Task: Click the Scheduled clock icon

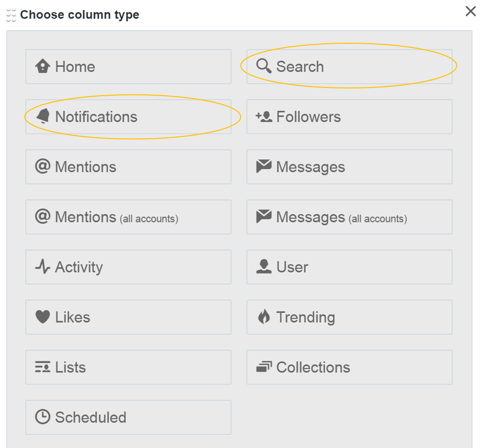Action: [43, 417]
